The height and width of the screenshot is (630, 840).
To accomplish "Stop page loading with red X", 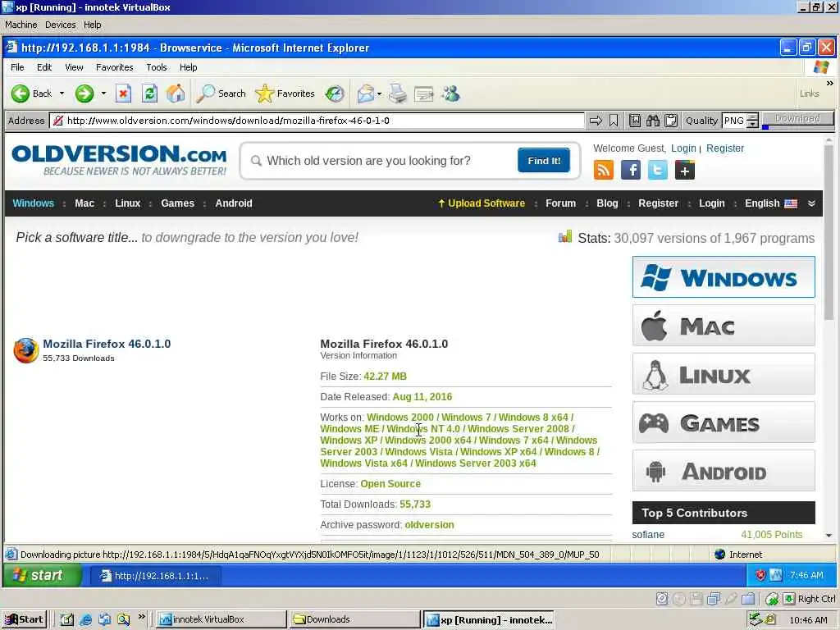I will tap(123, 94).
